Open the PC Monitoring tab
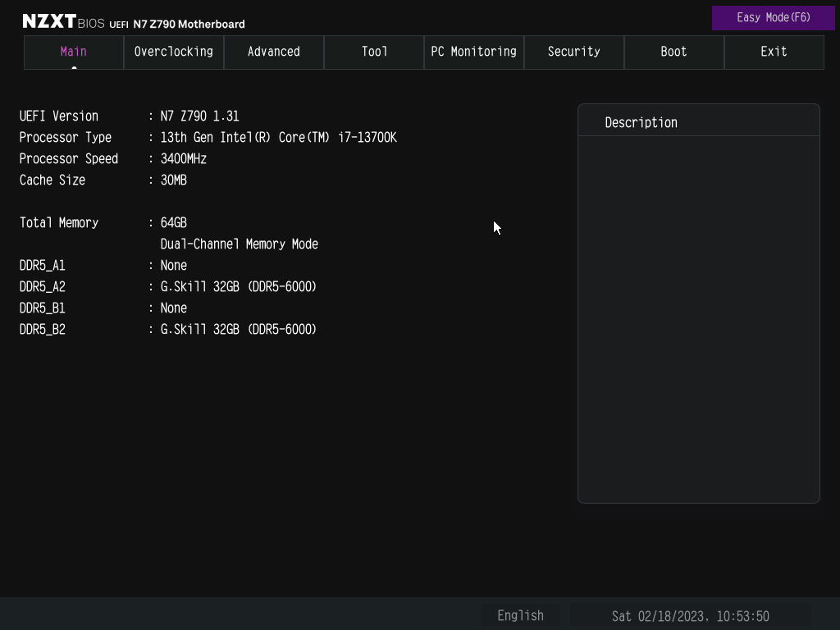The height and width of the screenshot is (630, 840). coord(474,52)
